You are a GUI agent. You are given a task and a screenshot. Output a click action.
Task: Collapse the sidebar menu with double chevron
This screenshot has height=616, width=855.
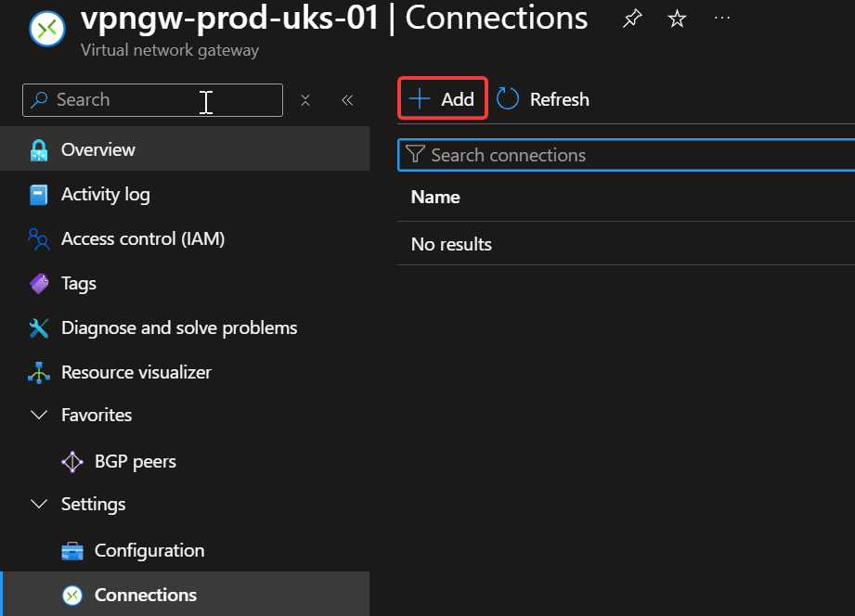click(347, 100)
